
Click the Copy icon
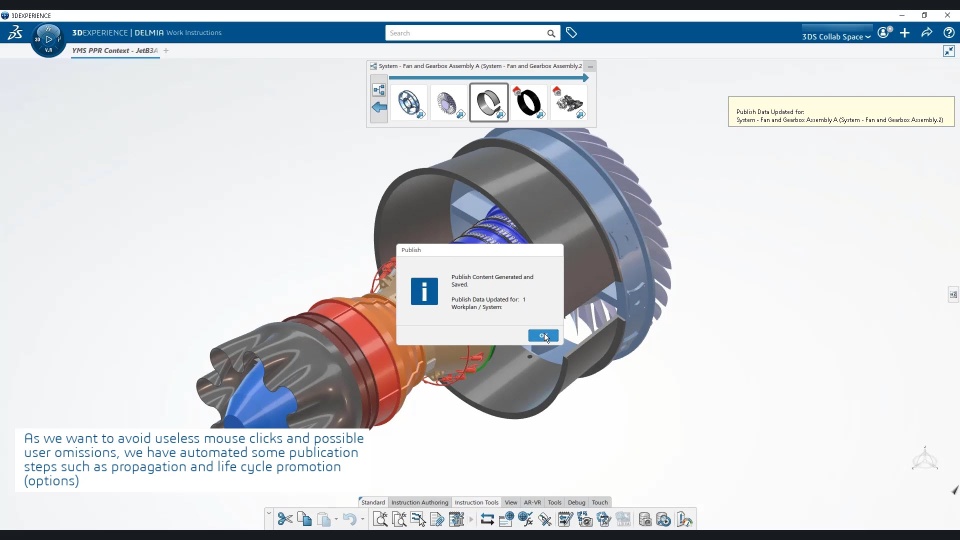click(x=304, y=519)
